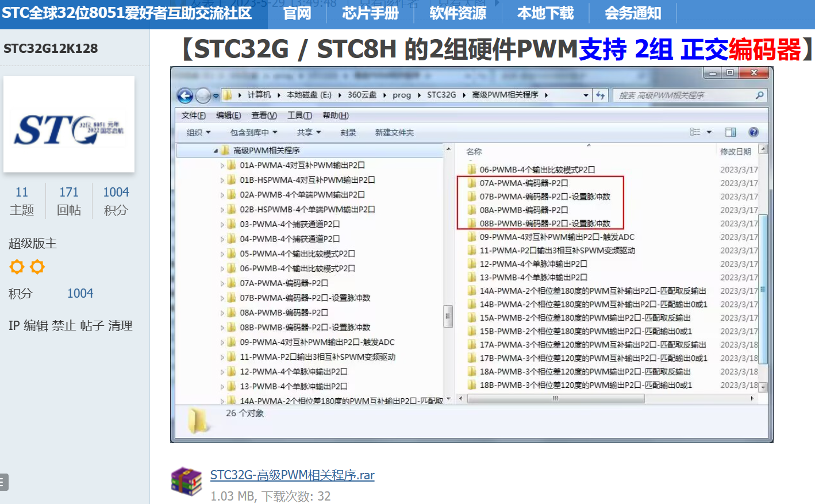Click the folder icon at the address bar start
The height and width of the screenshot is (504, 815).
point(228,95)
